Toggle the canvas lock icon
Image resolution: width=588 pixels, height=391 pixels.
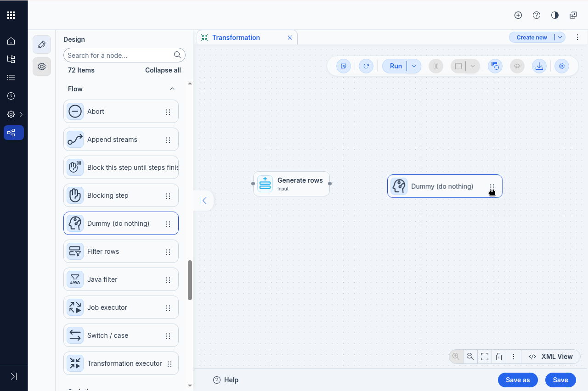pyautogui.click(x=499, y=356)
